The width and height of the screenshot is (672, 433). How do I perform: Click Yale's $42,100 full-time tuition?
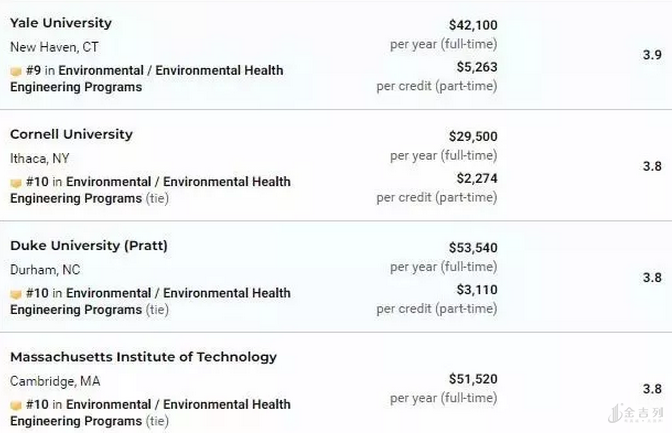coord(473,25)
